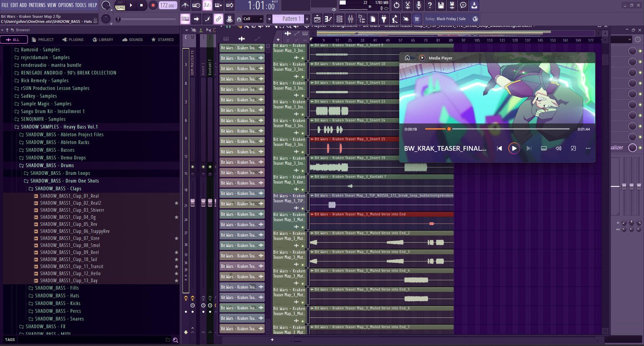The height and width of the screenshot is (346, 644).
Task: Open the PATTERNS menu
Action: (37, 5)
